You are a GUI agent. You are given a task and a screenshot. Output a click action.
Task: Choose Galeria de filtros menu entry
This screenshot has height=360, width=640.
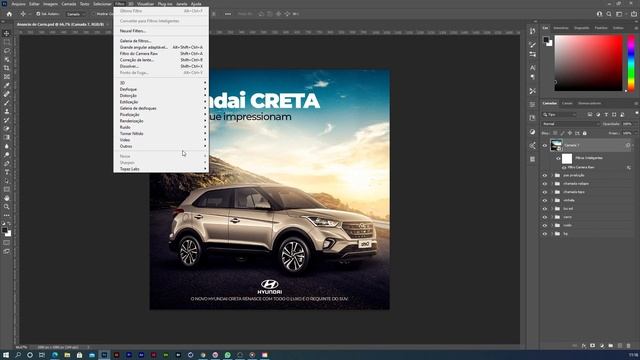click(x=161, y=41)
